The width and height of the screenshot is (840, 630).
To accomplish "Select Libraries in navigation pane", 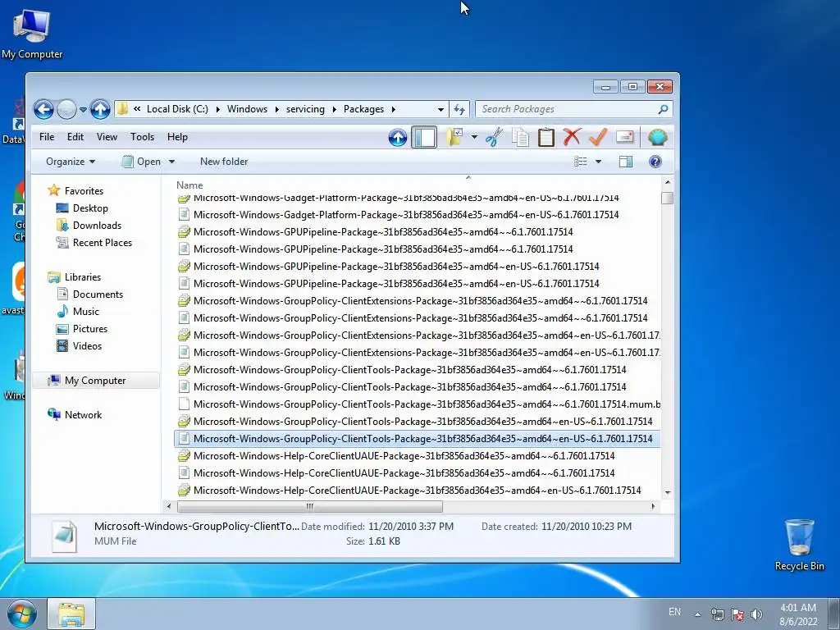I will click(x=83, y=277).
